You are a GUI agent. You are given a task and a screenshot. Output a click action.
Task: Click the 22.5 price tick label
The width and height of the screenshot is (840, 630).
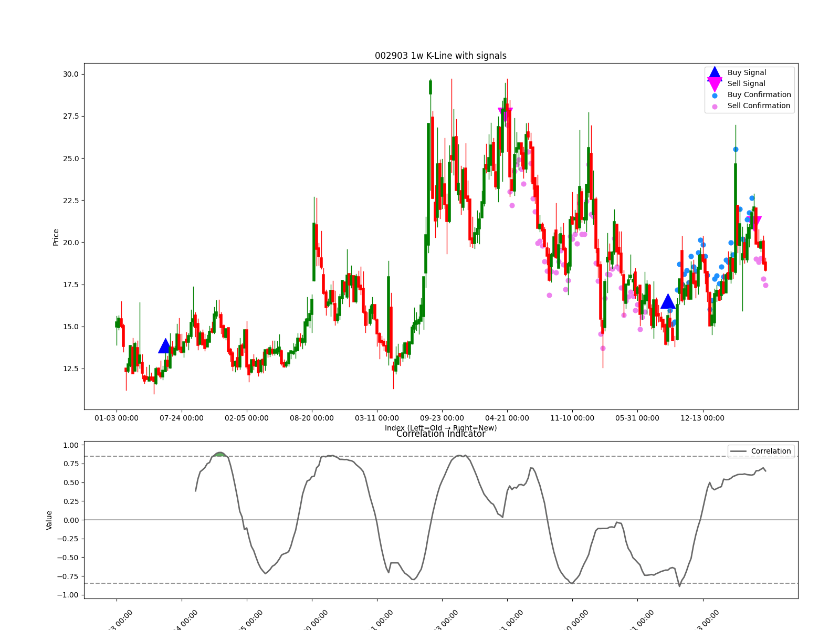click(70, 201)
